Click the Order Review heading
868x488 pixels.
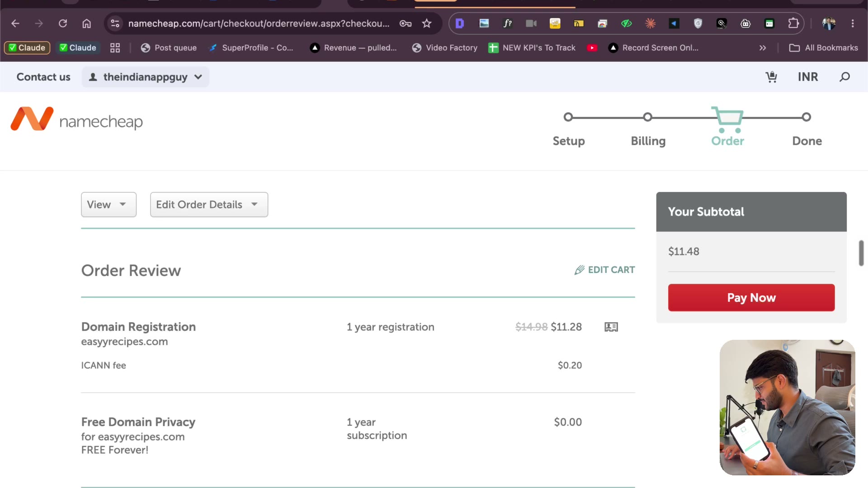(x=131, y=271)
